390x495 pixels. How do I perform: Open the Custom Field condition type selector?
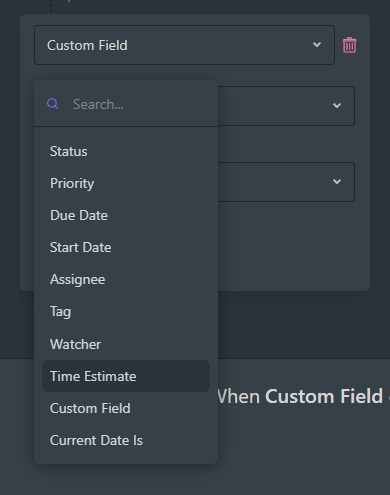point(184,45)
